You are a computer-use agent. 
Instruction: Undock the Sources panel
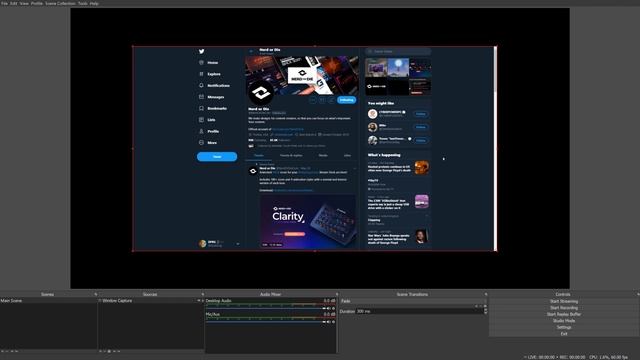tap(202, 294)
